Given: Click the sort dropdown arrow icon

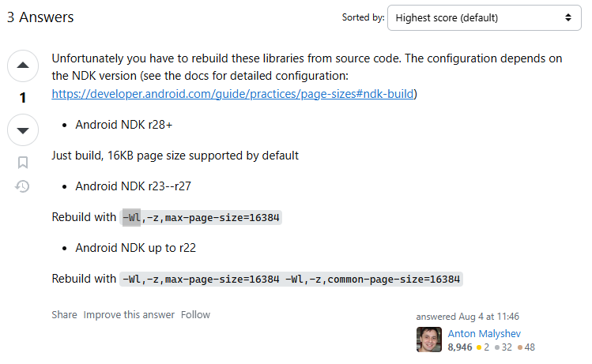Looking at the screenshot, I should tap(567, 17).
